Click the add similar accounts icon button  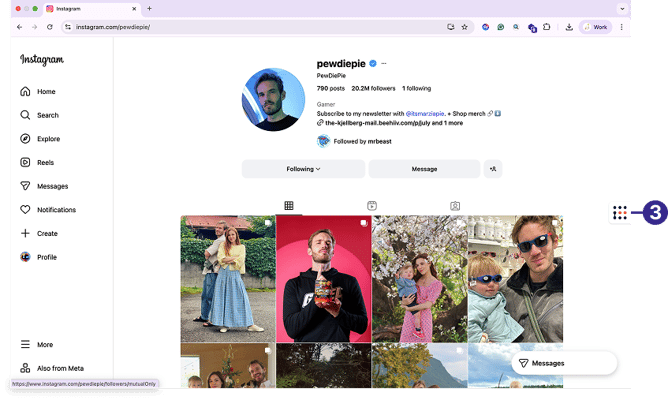point(493,169)
